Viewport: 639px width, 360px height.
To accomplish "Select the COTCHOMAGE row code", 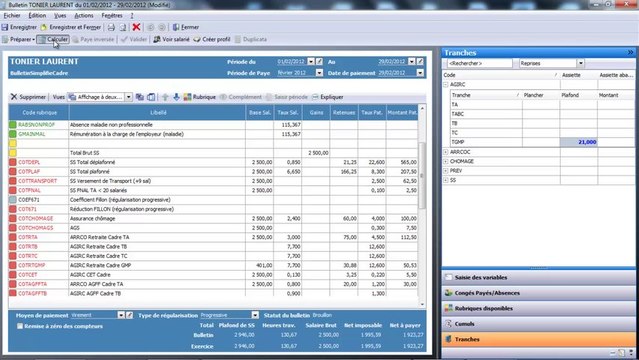I will [x=35, y=219].
